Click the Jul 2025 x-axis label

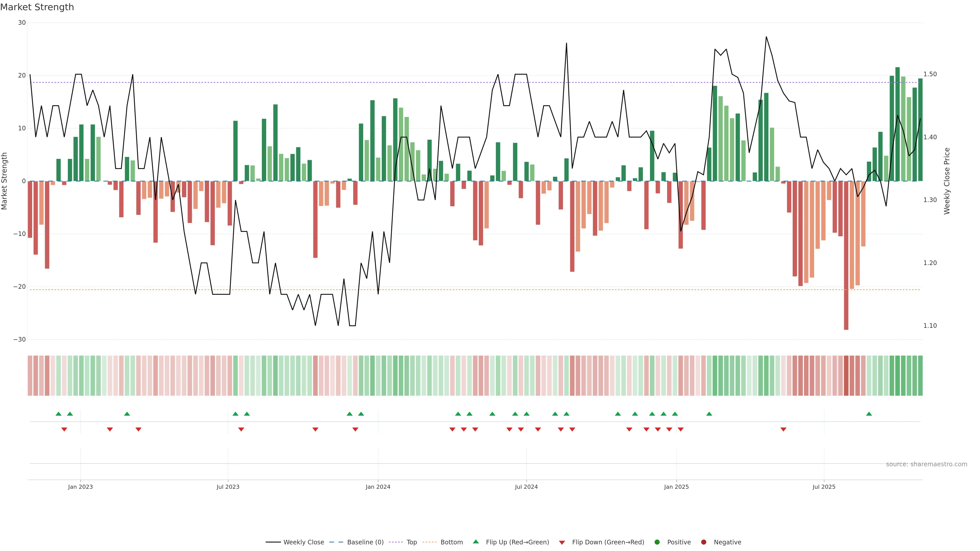point(824,487)
